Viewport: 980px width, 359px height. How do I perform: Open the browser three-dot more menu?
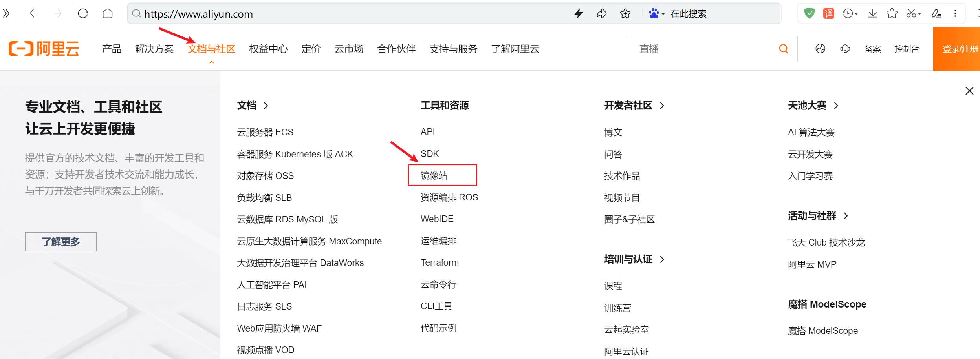(955, 14)
